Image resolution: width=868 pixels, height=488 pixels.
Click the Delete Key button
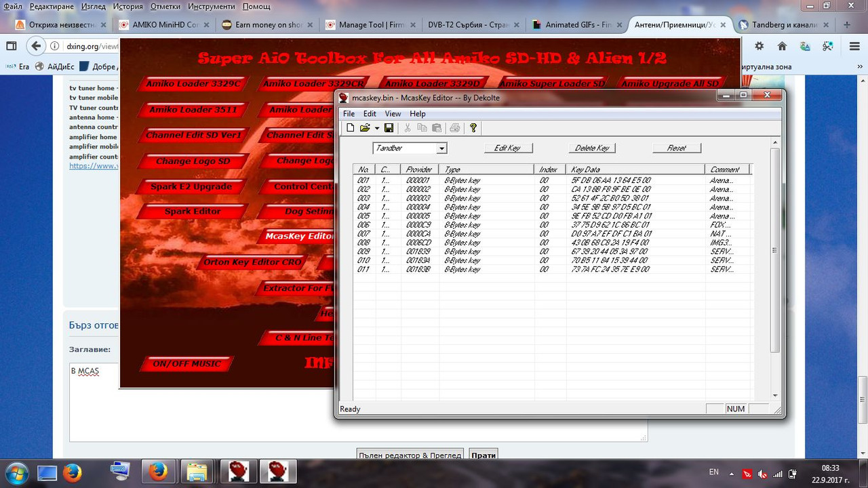(x=592, y=148)
